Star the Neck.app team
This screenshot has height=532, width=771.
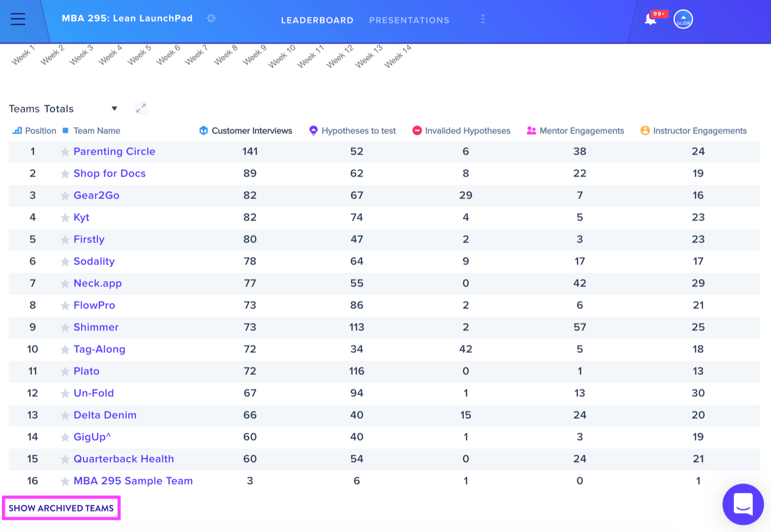65,284
